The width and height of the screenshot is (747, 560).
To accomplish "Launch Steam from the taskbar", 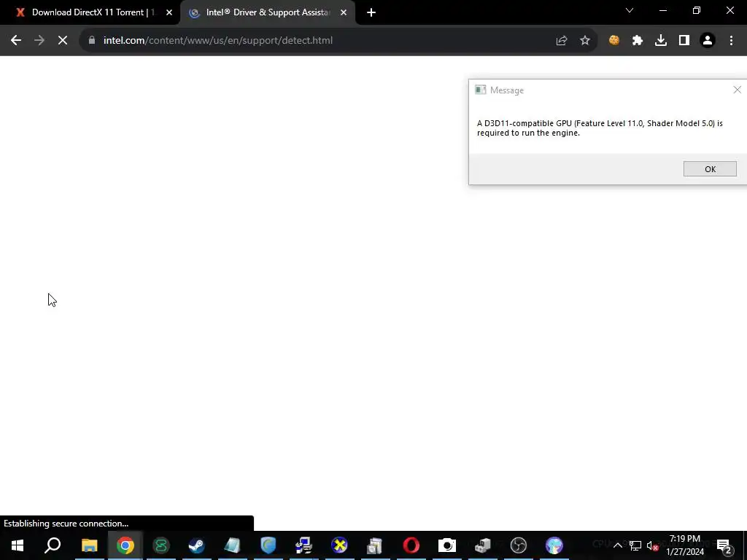I will [197, 545].
